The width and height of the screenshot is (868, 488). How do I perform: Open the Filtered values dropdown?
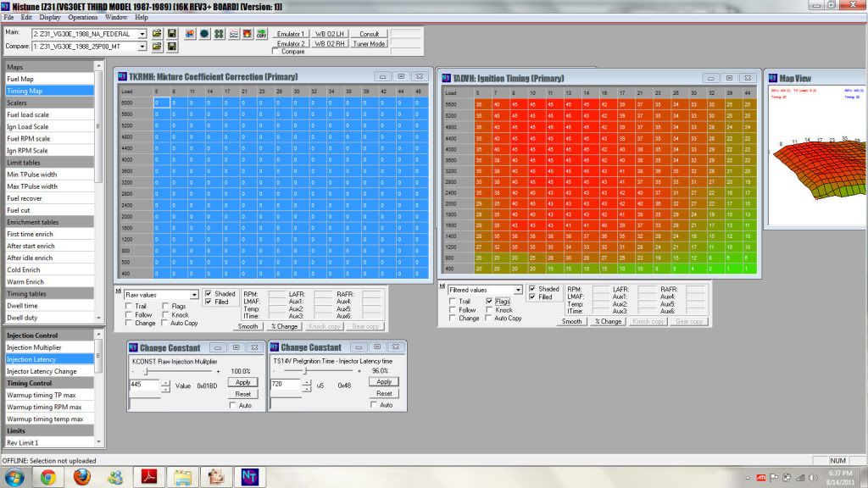click(518, 290)
